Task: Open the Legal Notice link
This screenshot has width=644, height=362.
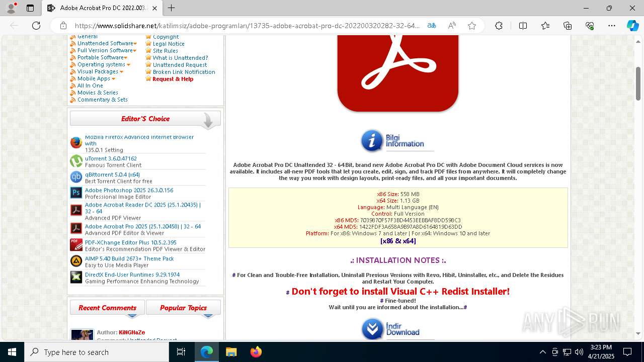Action: 169,44
